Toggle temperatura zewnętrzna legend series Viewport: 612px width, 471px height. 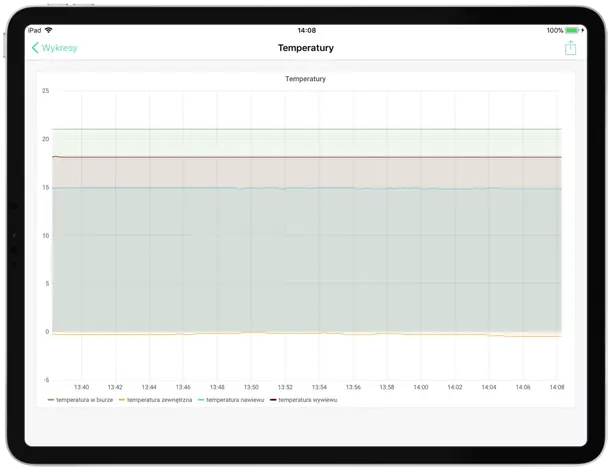coord(155,399)
